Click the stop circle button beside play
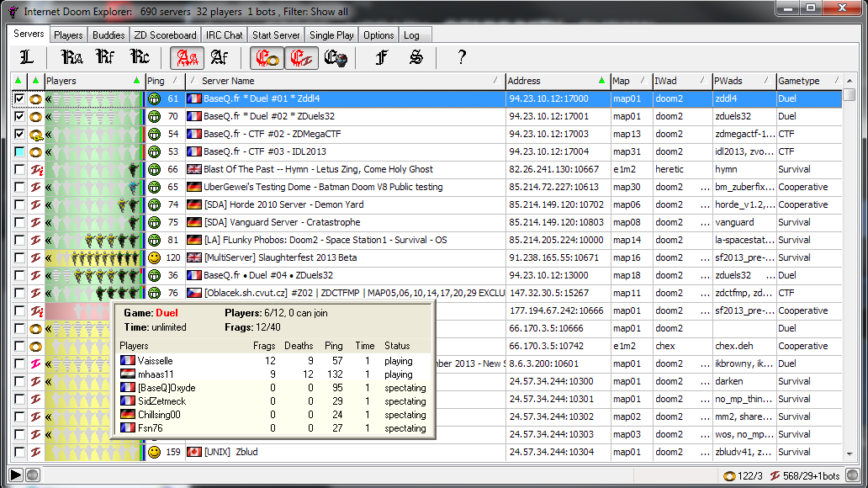 point(33,475)
